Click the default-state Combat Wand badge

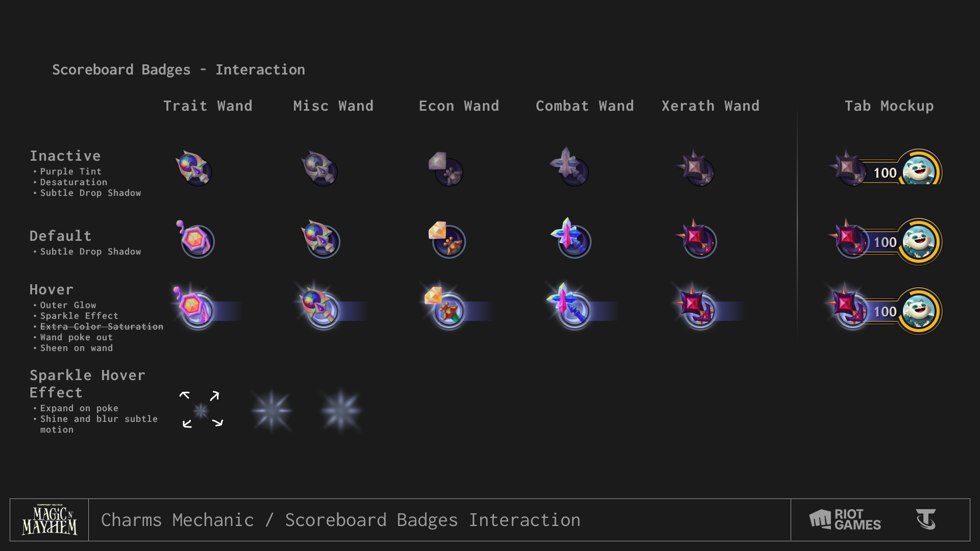[571, 238]
